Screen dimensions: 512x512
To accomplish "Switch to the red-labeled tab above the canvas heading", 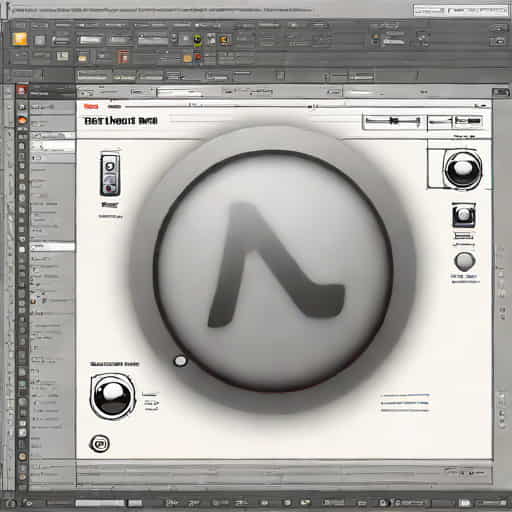I will coord(91,106).
